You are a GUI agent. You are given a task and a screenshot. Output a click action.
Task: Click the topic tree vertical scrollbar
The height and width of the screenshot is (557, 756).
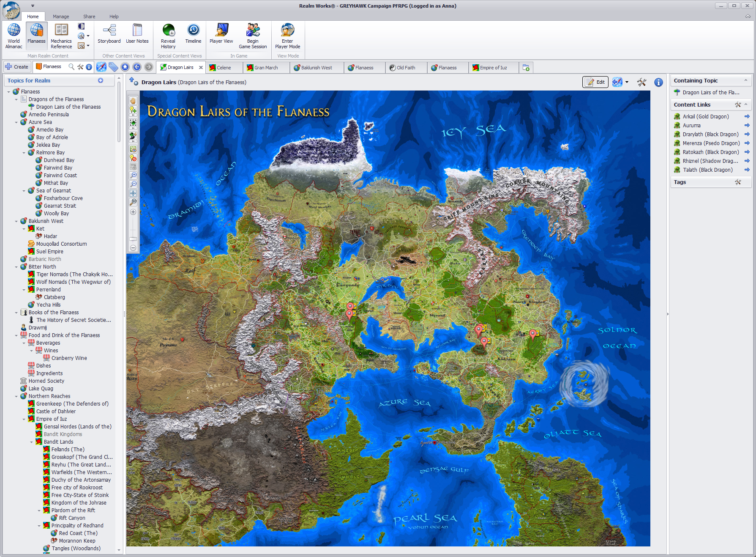pyautogui.click(x=119, y=112)
